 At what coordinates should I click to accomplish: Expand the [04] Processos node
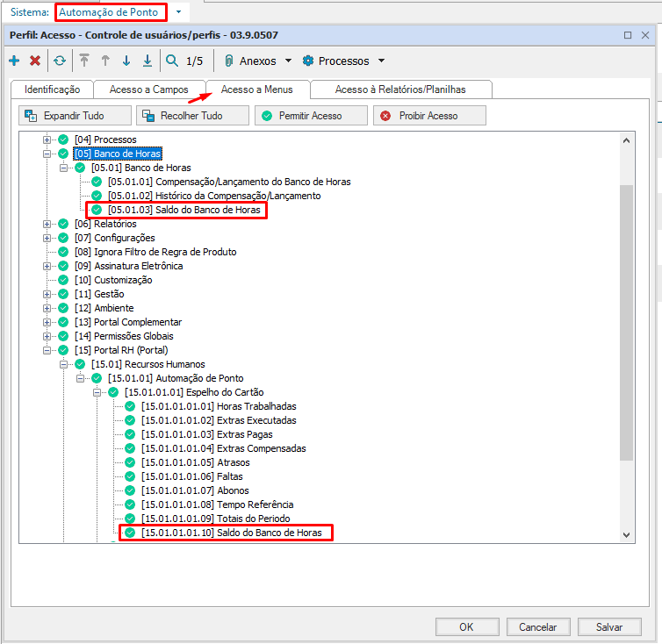pos(47,140)
